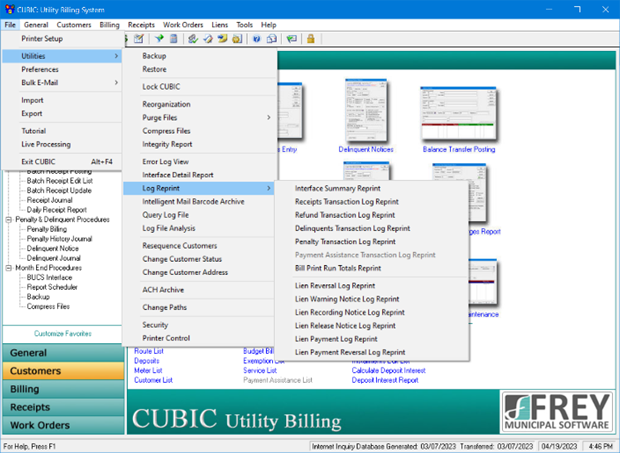This screenshot has height=453, width=620.
Task: Click the Customize Favorites link
Action: (63, 334)
